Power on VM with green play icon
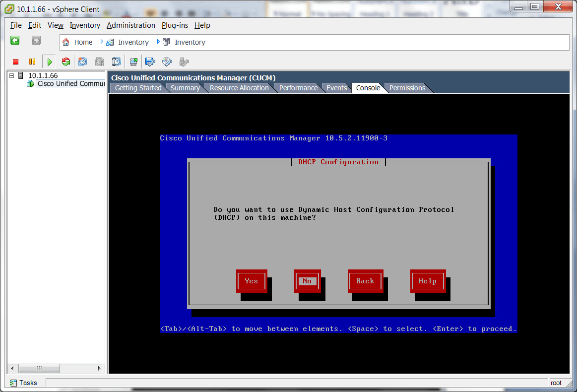 coord(49,62)
